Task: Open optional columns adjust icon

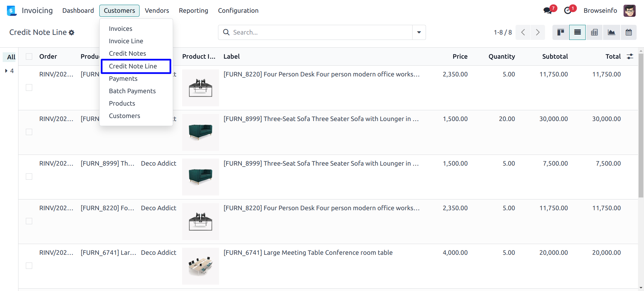Action: click(x=630, y=56)
